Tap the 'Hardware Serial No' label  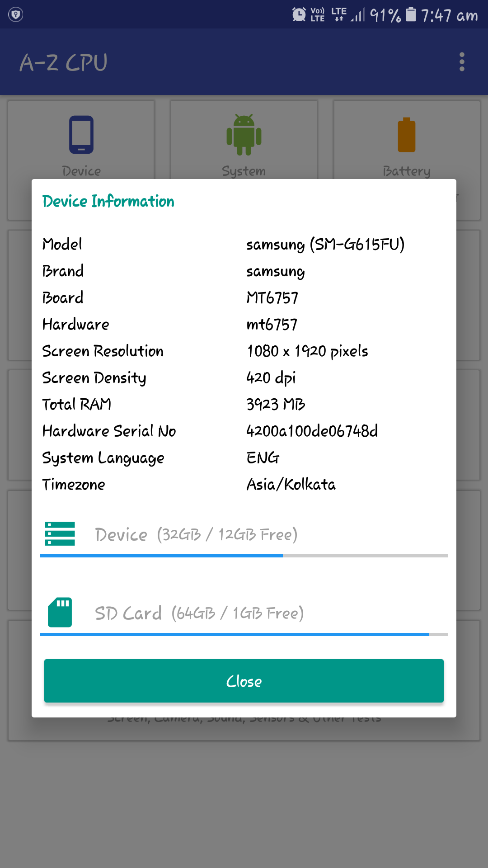click(x=109, y=431)
